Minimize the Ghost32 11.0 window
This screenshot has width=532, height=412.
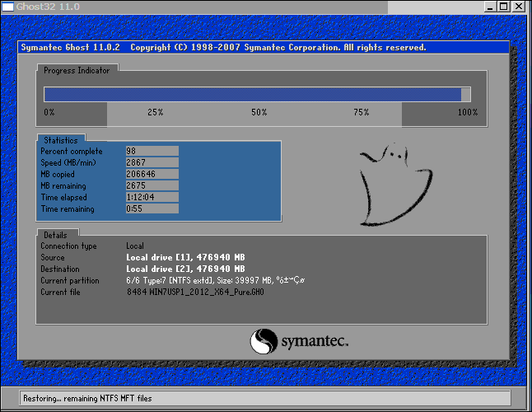click(489, 7)
